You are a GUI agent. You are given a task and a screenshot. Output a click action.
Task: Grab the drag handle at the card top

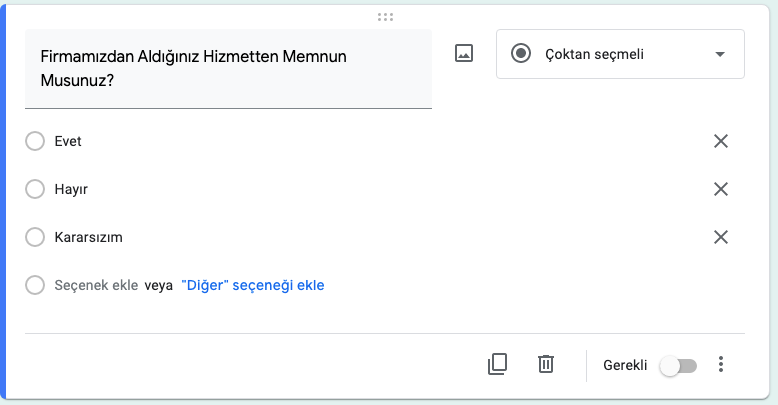point(385,17)
